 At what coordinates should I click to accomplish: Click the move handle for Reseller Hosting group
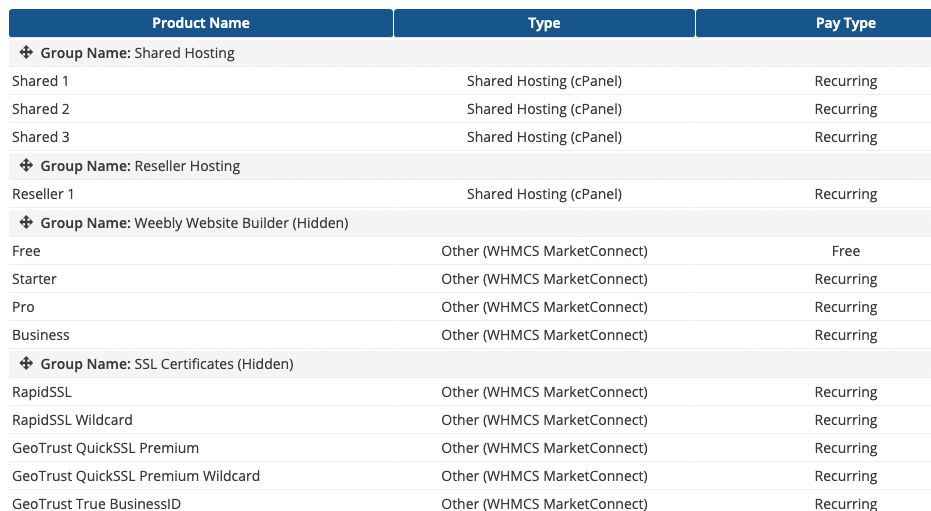[x=26, y=165]
